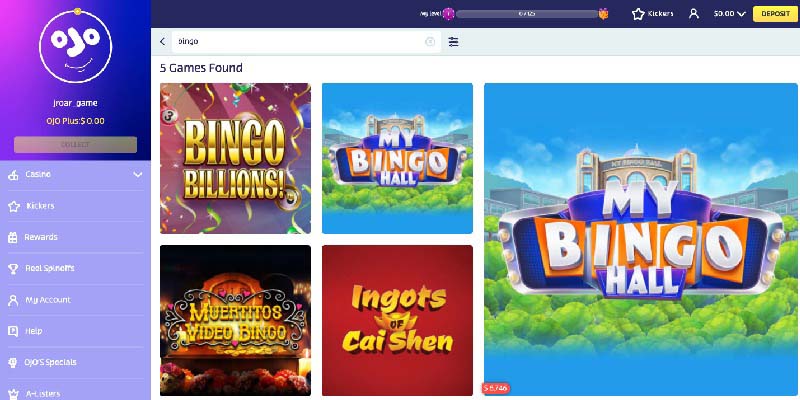Click the greyed Collect button

tap(76, 144)
